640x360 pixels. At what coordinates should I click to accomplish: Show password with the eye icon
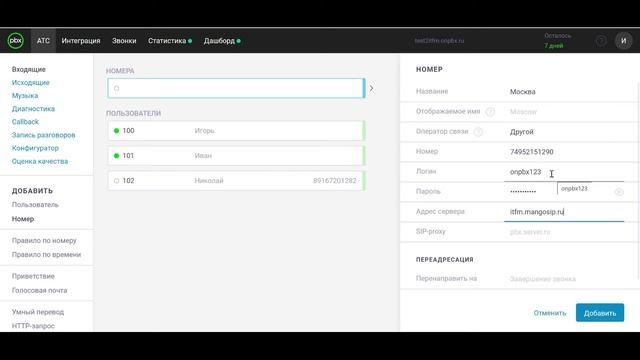tap(619, 192)
